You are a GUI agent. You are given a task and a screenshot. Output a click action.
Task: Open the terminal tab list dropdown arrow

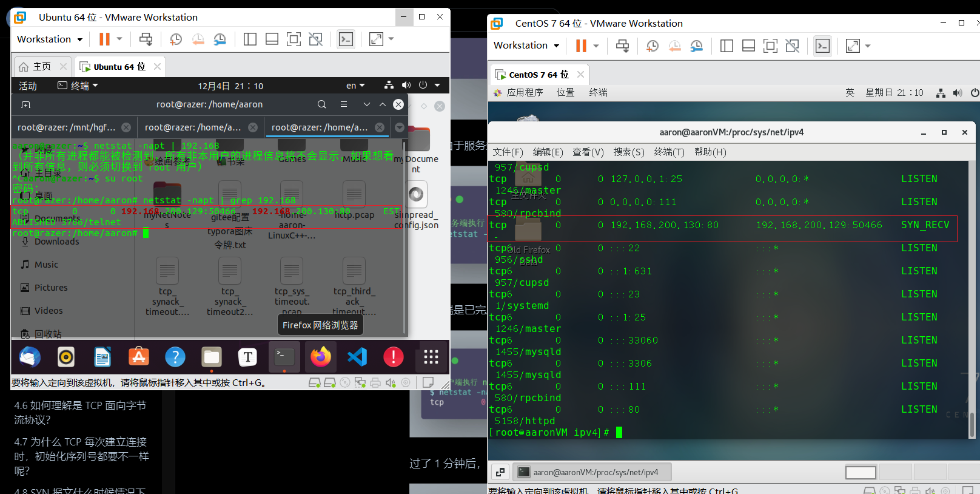point(400,127)
